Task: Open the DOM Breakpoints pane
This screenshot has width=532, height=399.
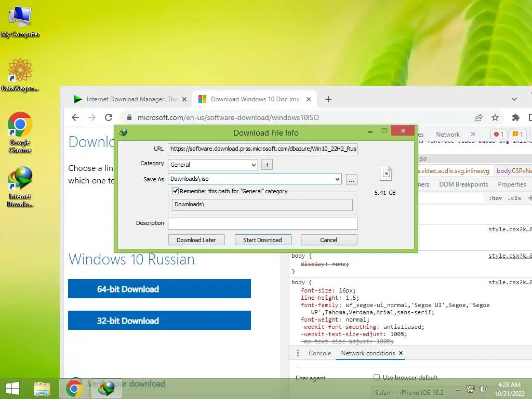Action: click(x=463, y=184)
